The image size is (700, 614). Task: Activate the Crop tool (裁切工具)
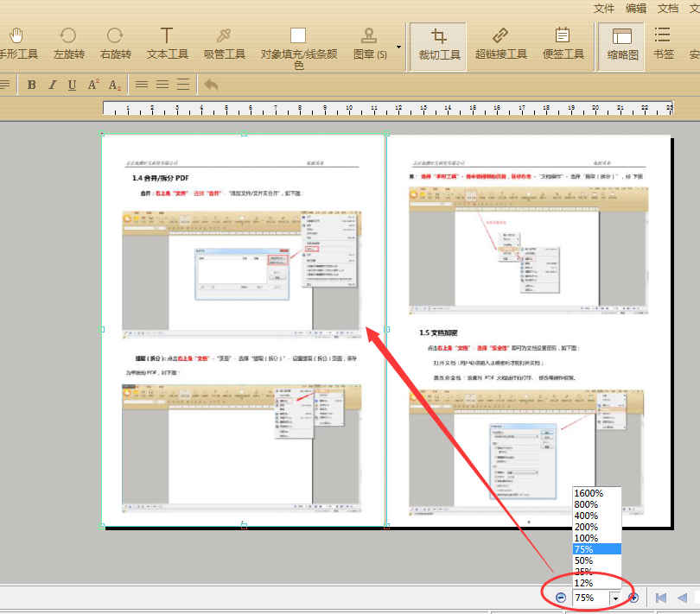coord(438,47)
